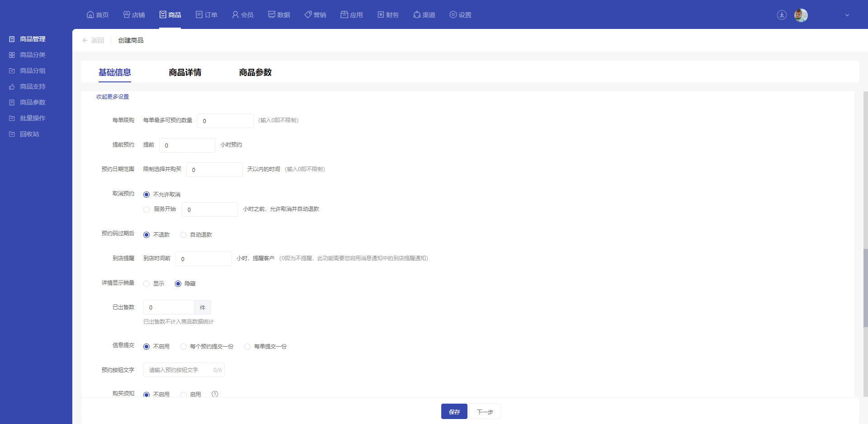This screenshot has height=424, width=868.
Task: Click the 返回 back arrow
Action: pos(85,40)
